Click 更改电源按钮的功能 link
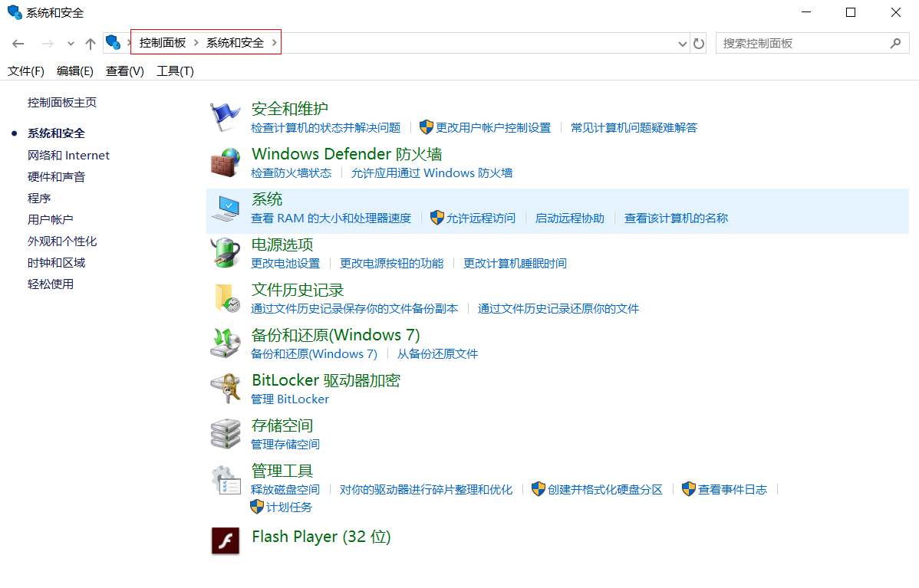The width and height of the screenshot is (919, 588). coord(391,264)
